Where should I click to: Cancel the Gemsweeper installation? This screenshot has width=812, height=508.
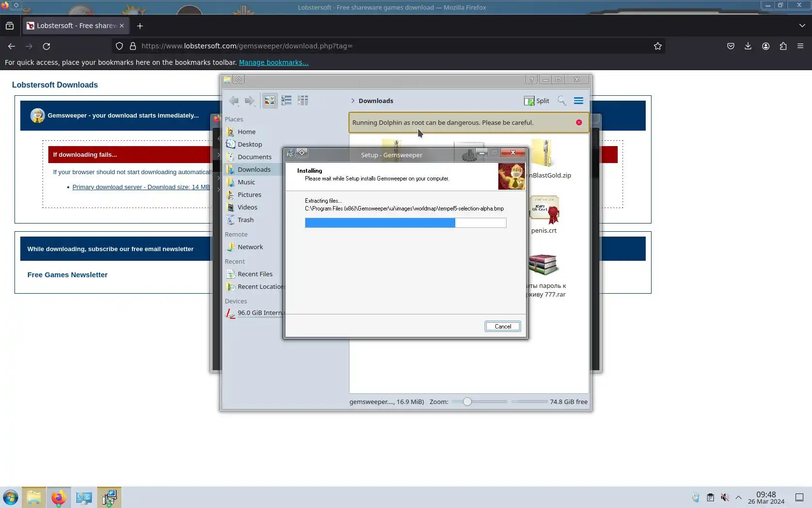click(x=503, y=327)
